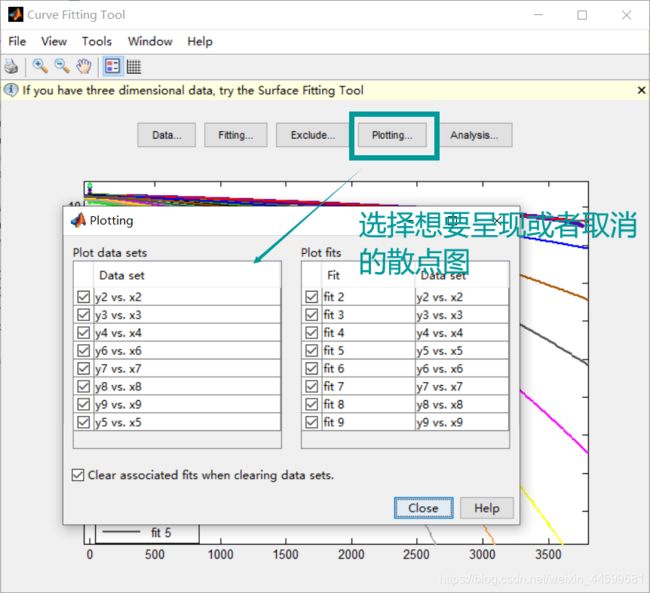Toggle the legend icon in toolbar
The width and height of the screenshot is (650, 593).
click(112, 66)
